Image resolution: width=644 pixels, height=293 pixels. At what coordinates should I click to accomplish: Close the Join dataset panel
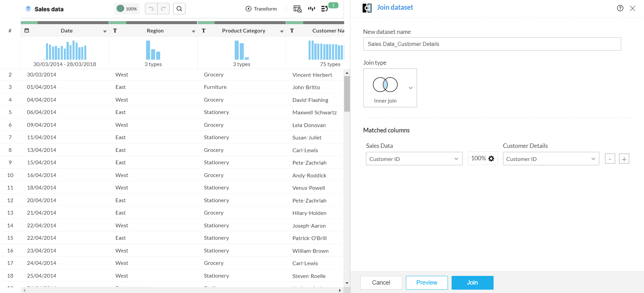(633, 8)
